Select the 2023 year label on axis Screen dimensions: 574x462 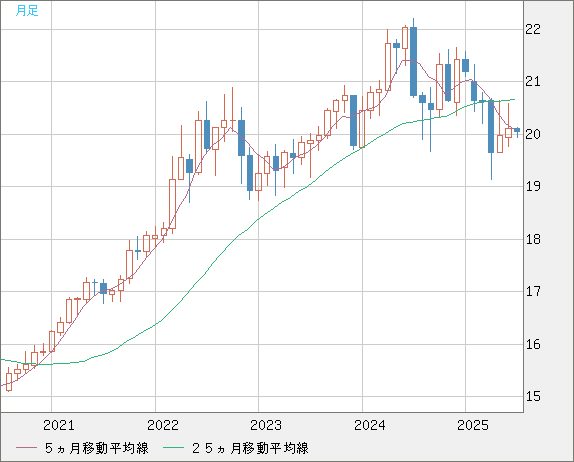coord(266,425)
